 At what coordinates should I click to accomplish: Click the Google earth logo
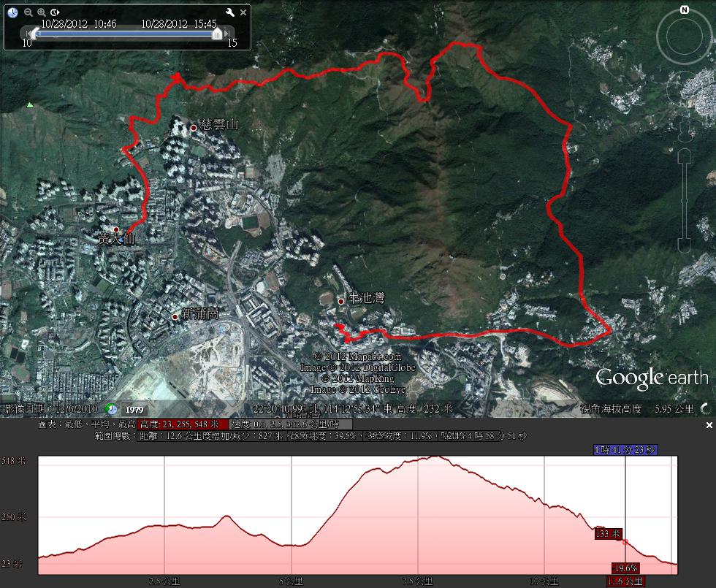[652, 378]
